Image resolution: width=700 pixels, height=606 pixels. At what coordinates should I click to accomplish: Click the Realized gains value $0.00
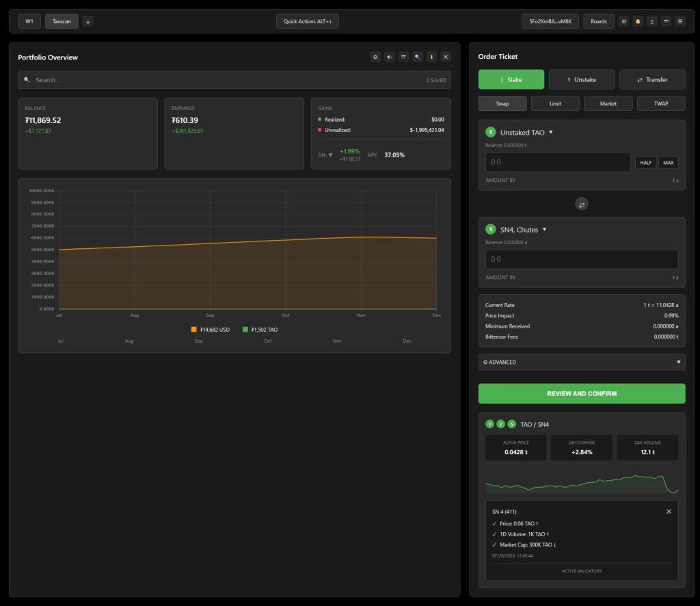pos(437,119)
